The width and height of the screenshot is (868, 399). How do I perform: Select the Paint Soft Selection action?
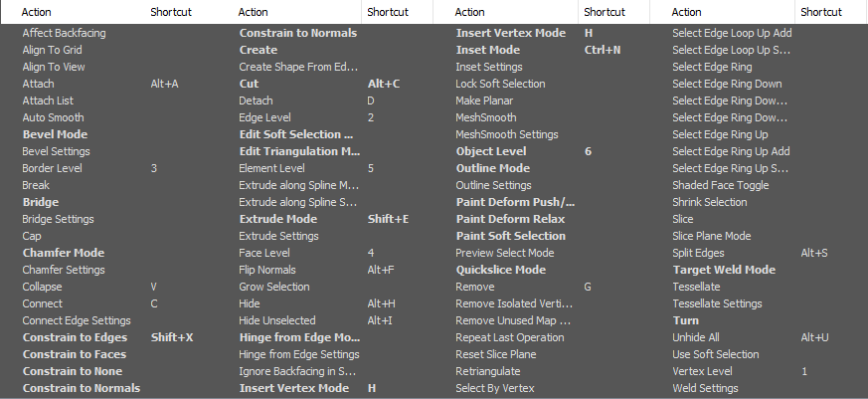[x=510, y=236]
